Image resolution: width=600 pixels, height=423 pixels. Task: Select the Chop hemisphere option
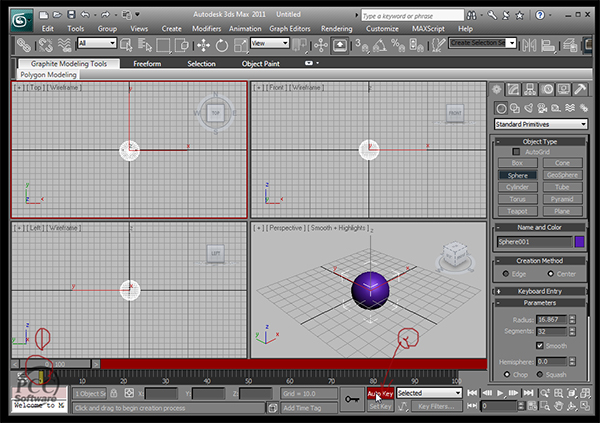pyautogui.click(x=507, y=374)
